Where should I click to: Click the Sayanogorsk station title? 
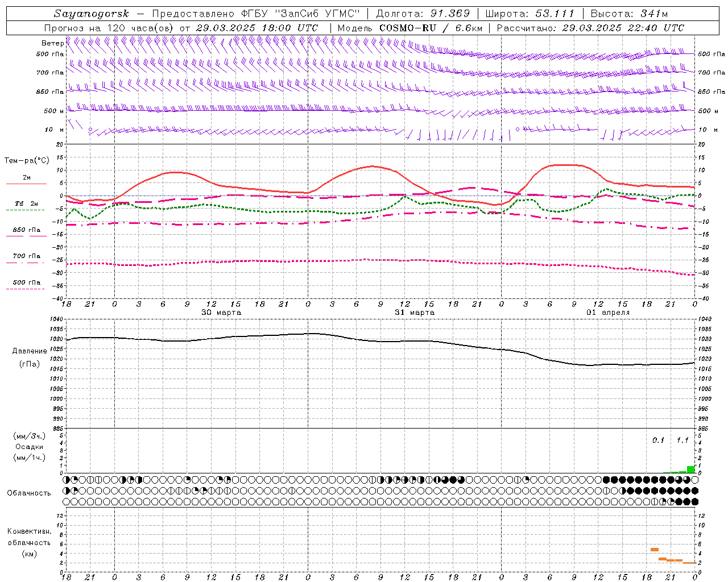pos(92,14)
